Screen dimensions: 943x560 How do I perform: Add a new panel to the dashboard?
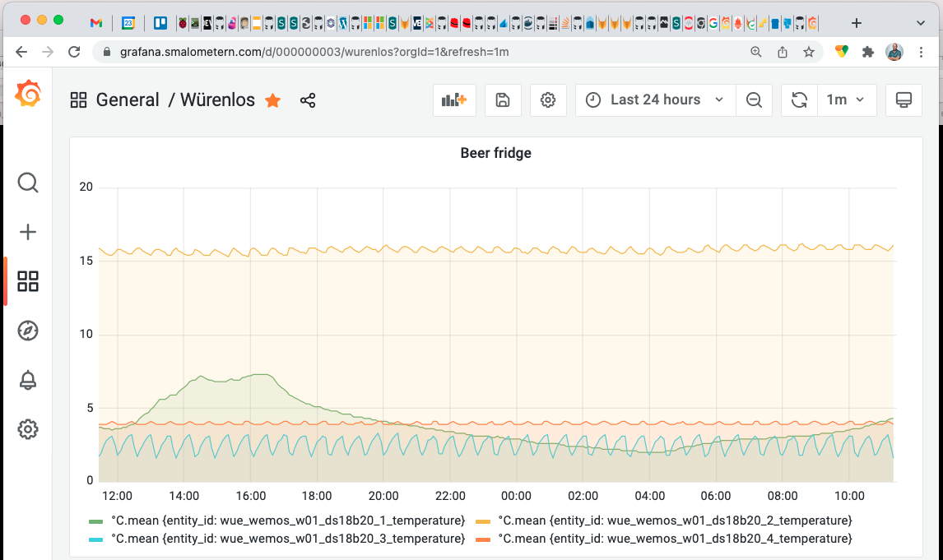pyautogui.click(x=454, y=100)
